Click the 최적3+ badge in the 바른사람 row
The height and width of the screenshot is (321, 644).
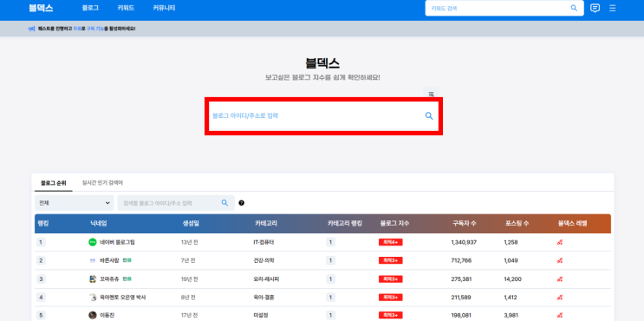tap(391, 260)
